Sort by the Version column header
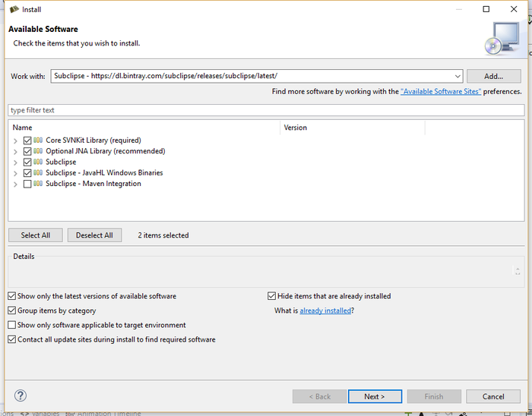Image resolution: width=532 pixels, height=416 pixels. click(295, 128)
